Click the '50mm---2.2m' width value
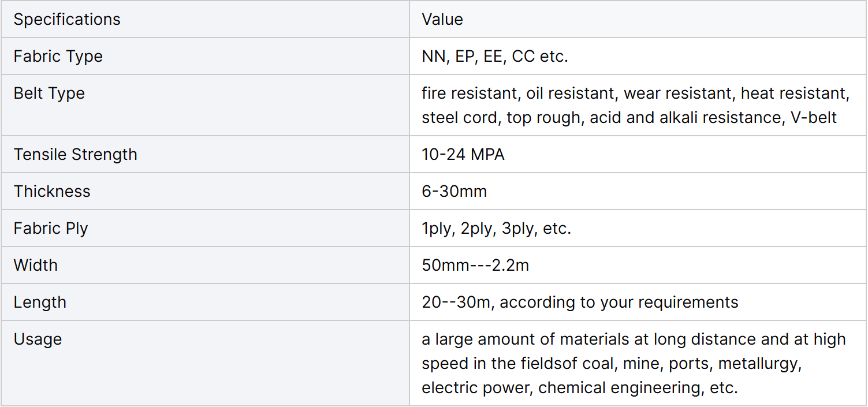The height and width of the screenshot is (407, 868). [x=475, y=266]
